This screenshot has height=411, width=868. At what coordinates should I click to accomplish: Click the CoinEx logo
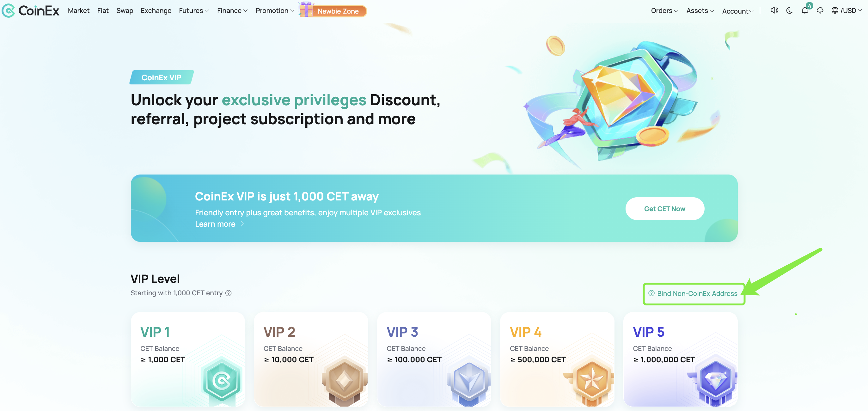[31, 10]
